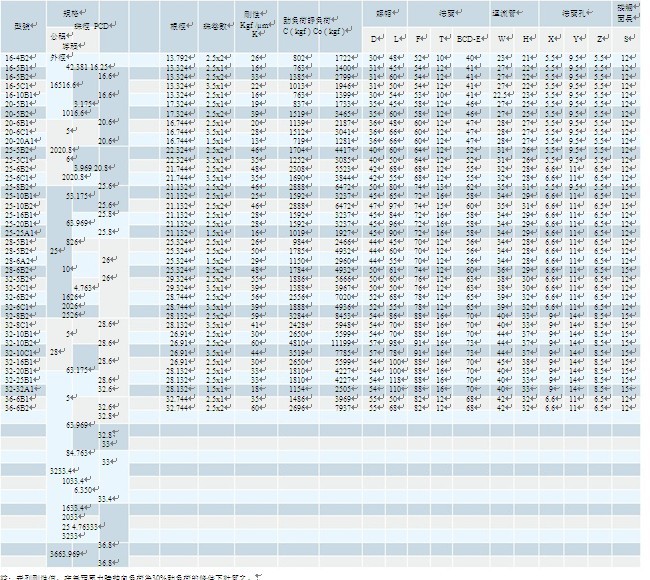Select the W sub-column header

(x=502, y=38)
